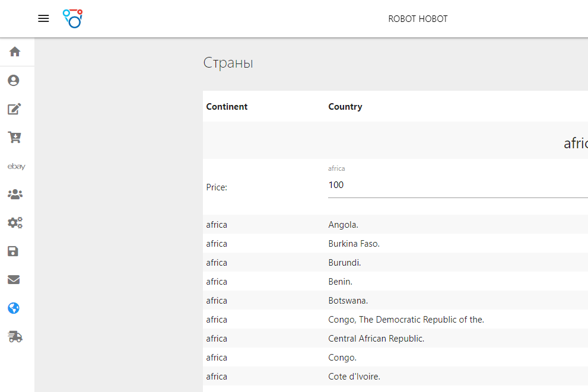The width and height of the screenshot is (588, 392).
Task: Open the users group sidebar icon
Action: [x=14, y=195]
